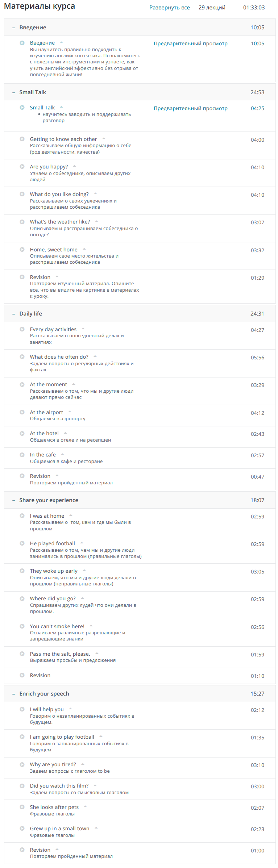Collapse Enrich your speech section
The height and width of the screenshot is (868, 278).
14,694
